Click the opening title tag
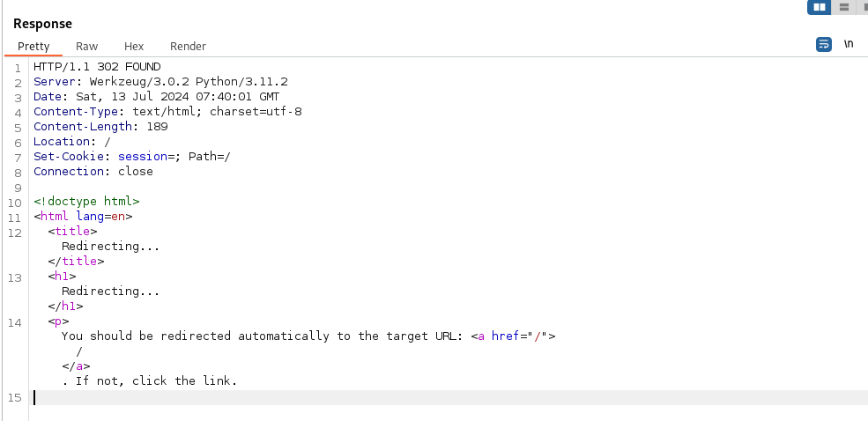The width and height of the screenshot is (868, 421). point(72,232)
